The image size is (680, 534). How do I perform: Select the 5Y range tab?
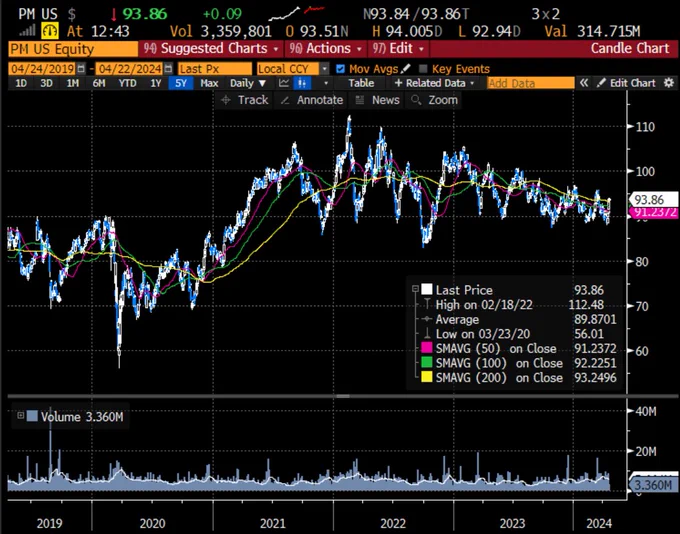(x=181, y=83)
